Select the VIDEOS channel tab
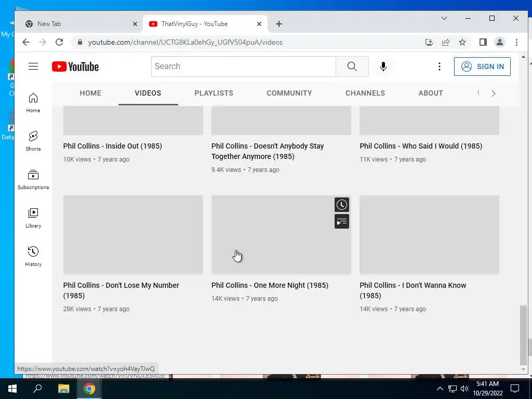 click(148, 94)
